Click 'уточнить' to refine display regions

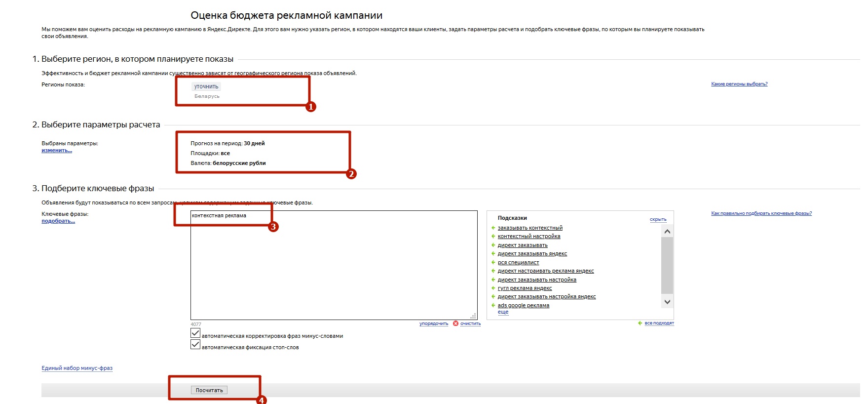coord(206,86)
